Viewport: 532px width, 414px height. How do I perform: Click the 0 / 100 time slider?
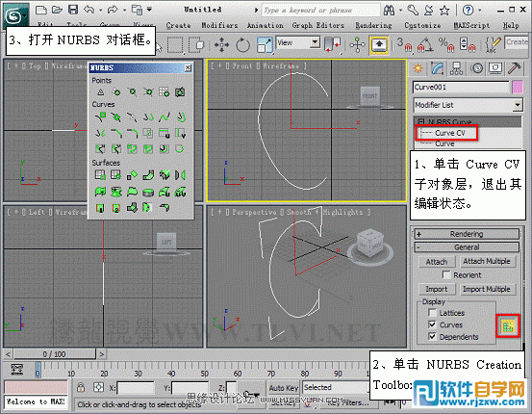pos(54,354)
